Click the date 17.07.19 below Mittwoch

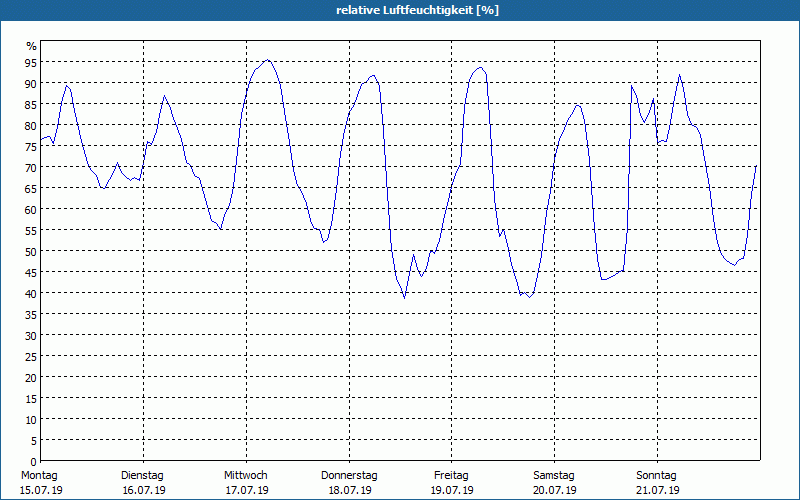click(245, 490)
